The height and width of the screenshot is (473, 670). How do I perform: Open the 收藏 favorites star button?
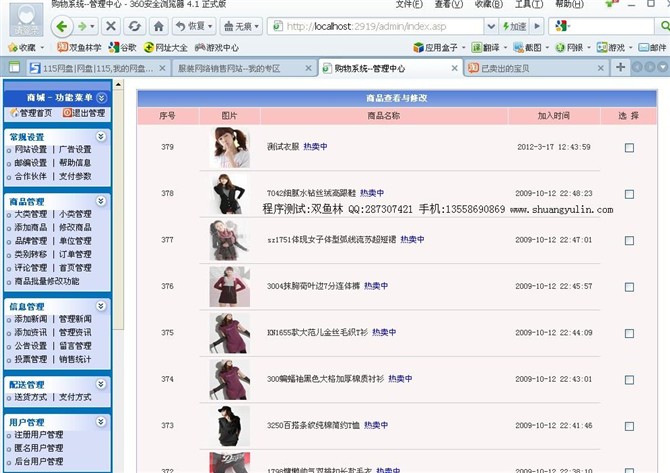tap(26, 47)
